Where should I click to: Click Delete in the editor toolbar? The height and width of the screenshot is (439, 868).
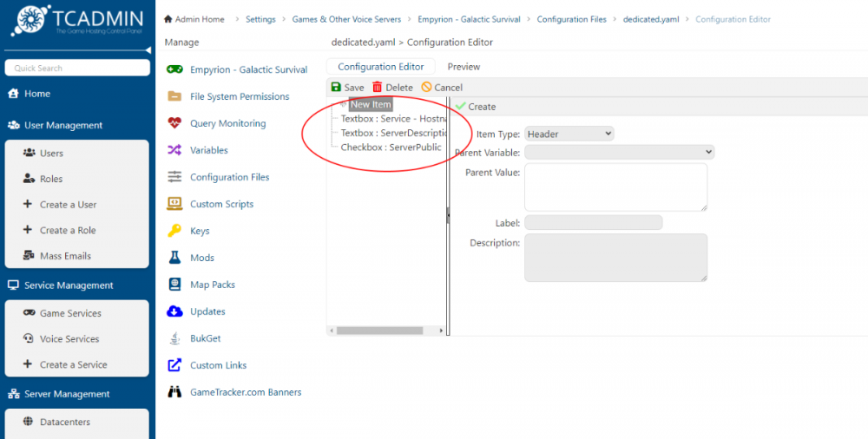pyautogui.click(x=392, y=88)
